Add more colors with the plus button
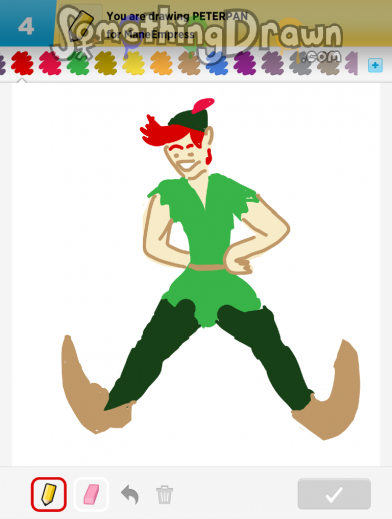 pos(375,65)
